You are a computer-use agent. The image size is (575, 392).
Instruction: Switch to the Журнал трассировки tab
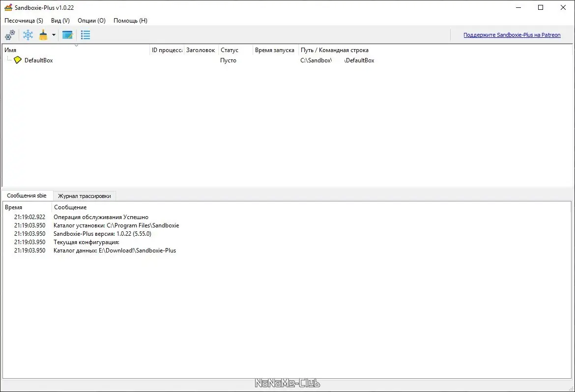pyautogui.click(x=85, y=196)
